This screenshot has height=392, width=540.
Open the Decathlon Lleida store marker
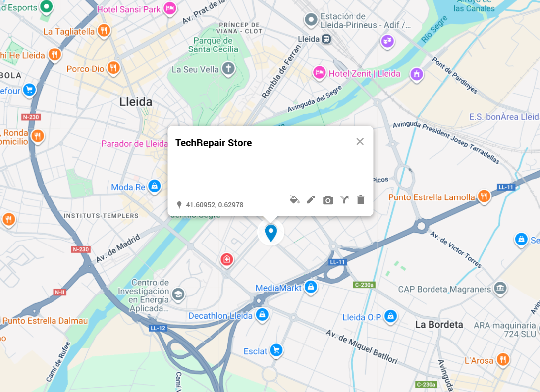[262, 315]
